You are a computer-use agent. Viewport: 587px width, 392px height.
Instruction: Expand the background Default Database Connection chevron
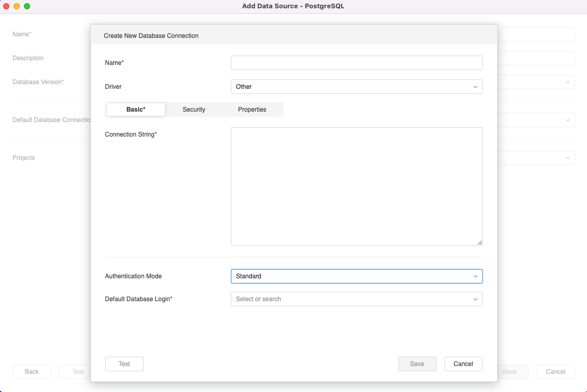tap(567, 120)
